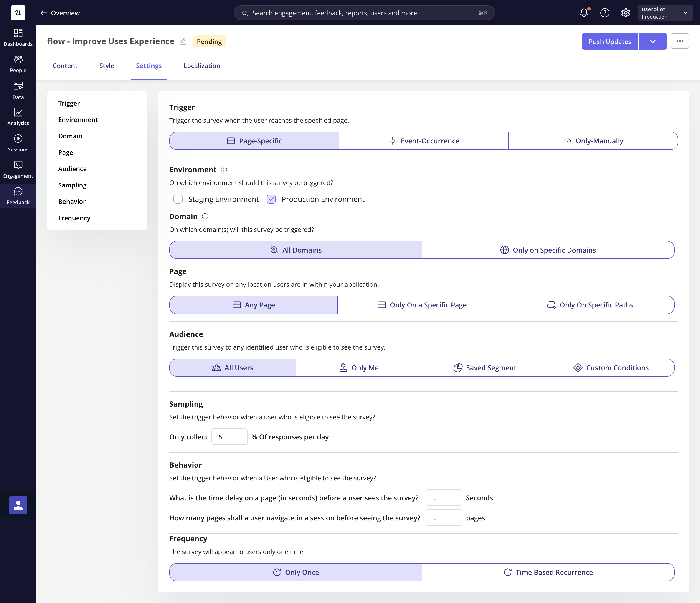
Task: Click the help question mark icon
Action: point(604,13)
